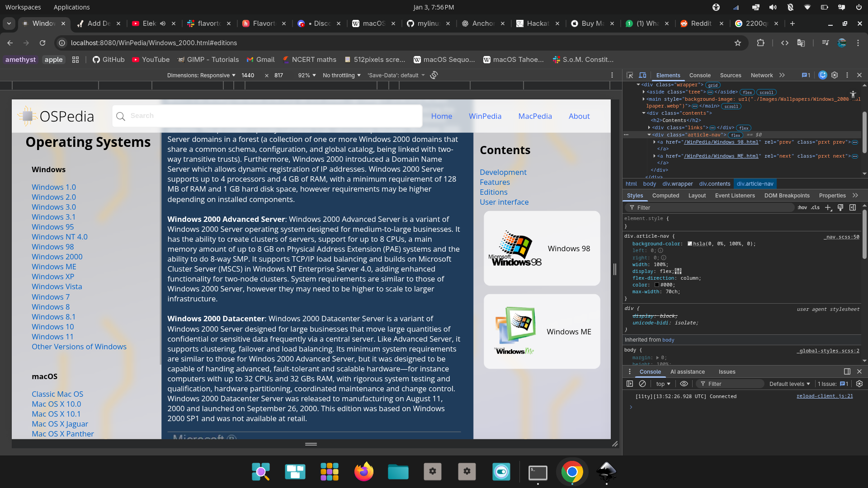Click the MacPedia navigation link
The image size is (868, 488).
(535, 116)
